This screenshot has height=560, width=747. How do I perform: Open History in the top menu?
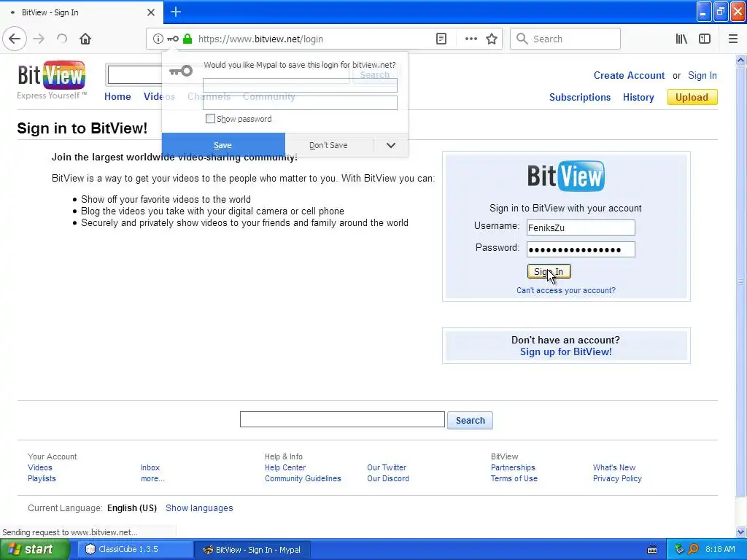[x=638, y=97]
